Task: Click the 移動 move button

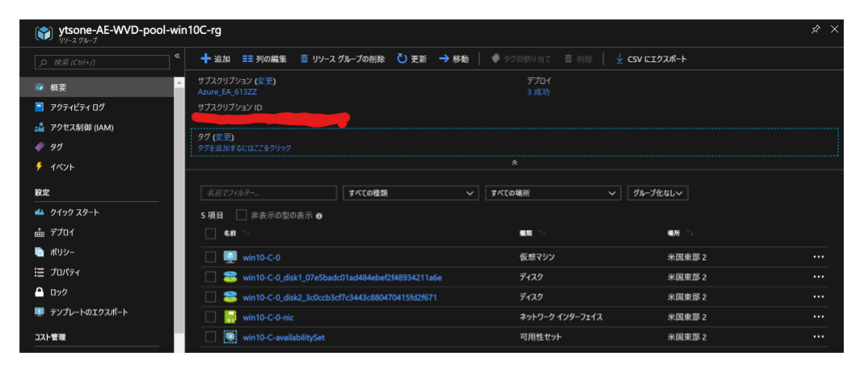Action: pyautogui.click(x=454, y=59)
